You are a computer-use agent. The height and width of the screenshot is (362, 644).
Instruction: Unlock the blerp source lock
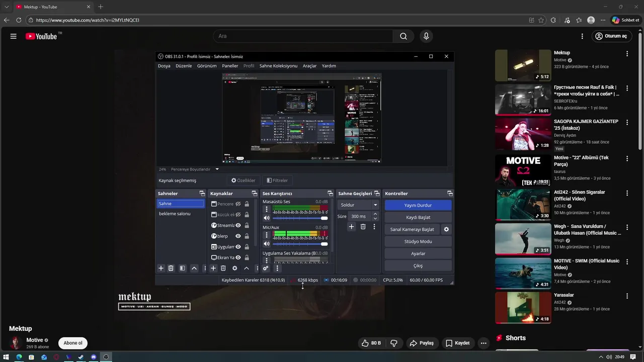[x=247, y=236]
